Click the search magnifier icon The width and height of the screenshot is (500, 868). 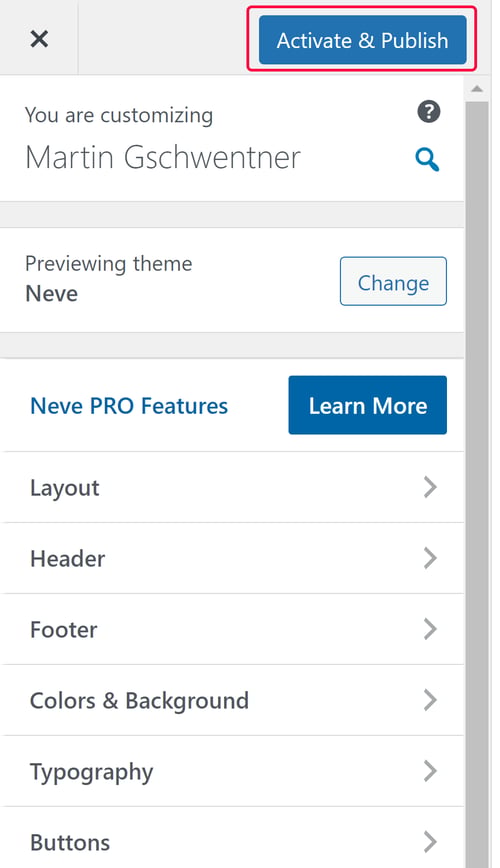[427, 160]
